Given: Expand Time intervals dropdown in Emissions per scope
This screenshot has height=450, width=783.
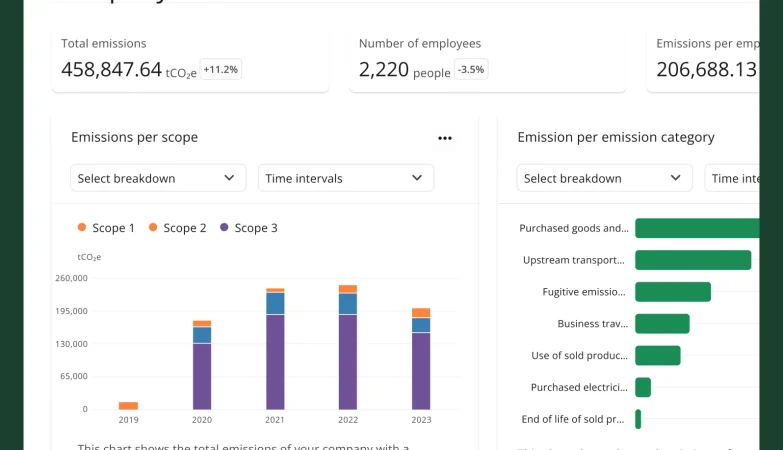Looking at the screenshot, I should [346, 178].
